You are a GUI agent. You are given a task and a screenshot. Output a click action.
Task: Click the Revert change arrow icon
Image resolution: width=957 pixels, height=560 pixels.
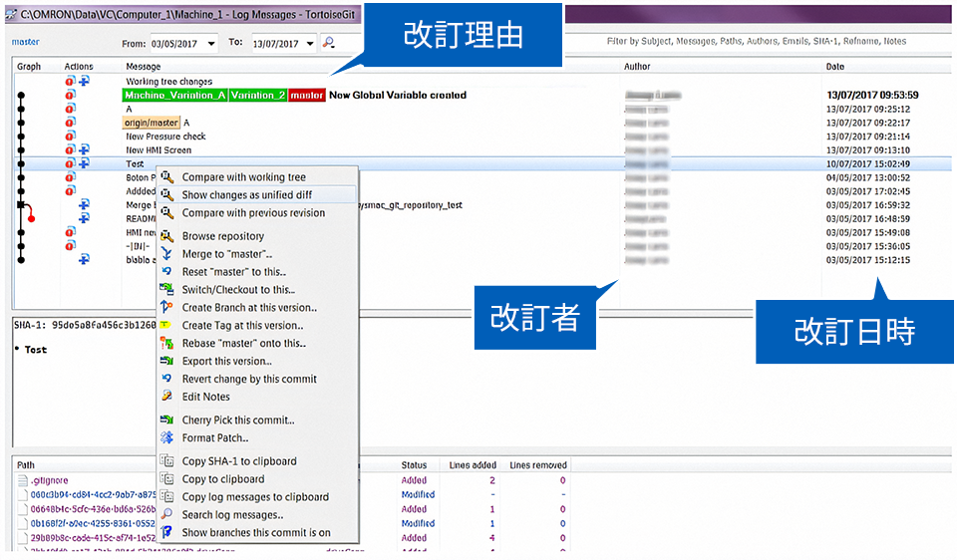point(166,379)
